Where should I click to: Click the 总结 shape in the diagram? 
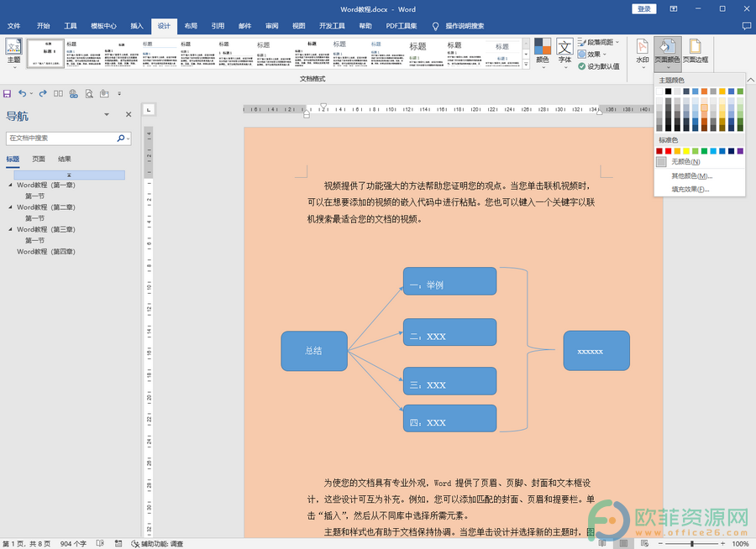point(314,350)
